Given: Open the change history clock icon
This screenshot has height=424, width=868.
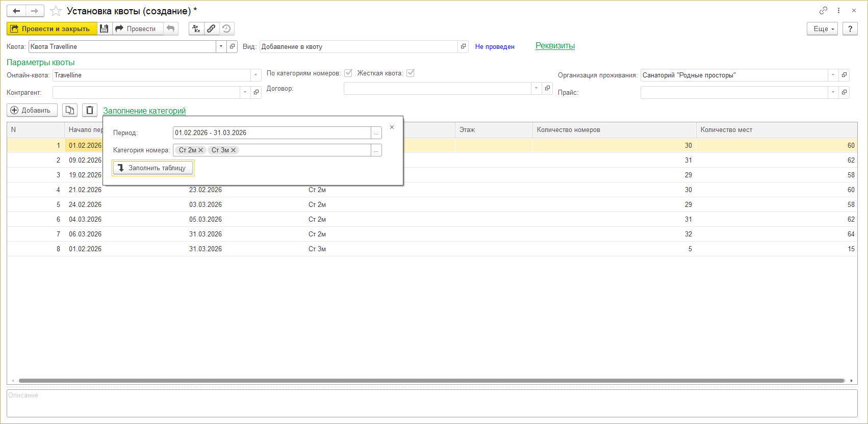Looking at the screenshot, I should (x=226, y=29).
